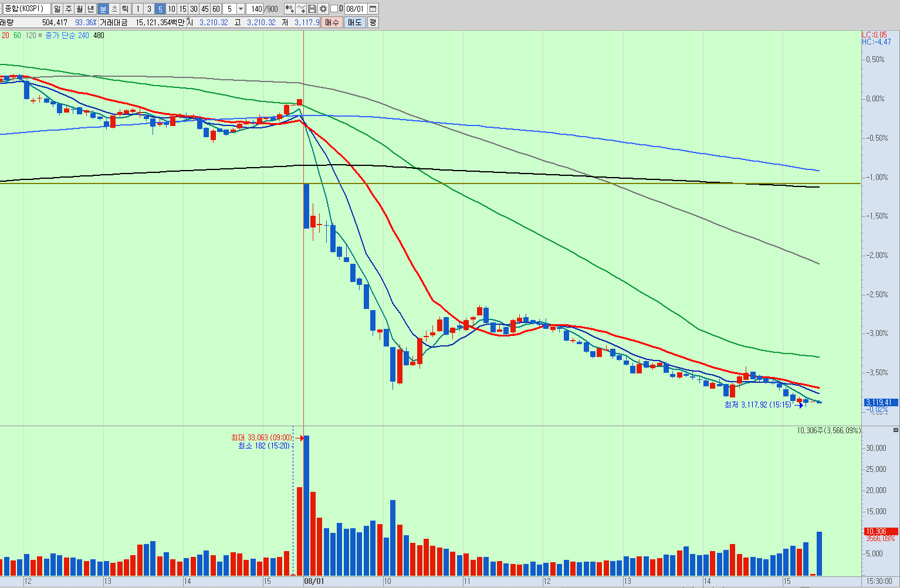Set interval to 1 minute
This screenshot has height=588, width=900.
point(138,9)
